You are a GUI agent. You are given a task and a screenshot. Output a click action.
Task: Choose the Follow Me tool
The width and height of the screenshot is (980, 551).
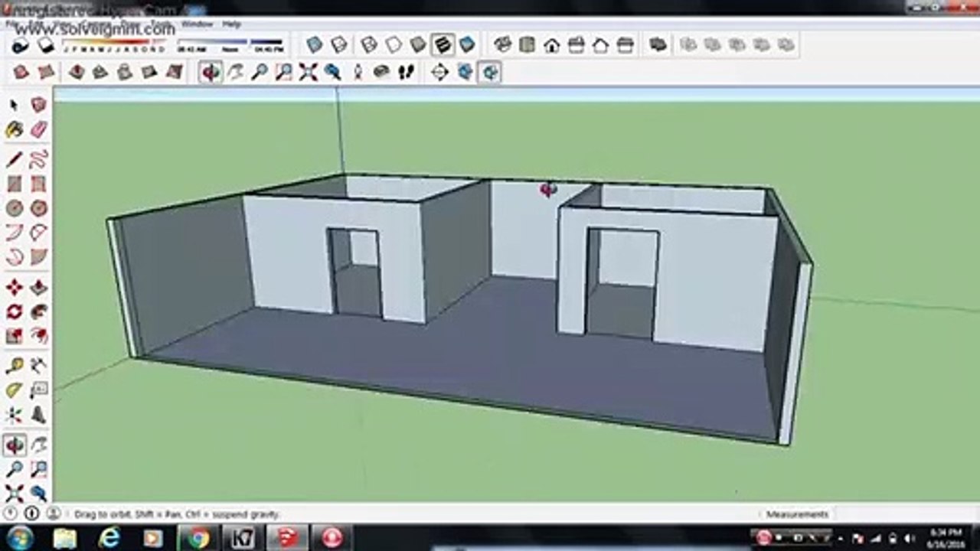(38, 311)
